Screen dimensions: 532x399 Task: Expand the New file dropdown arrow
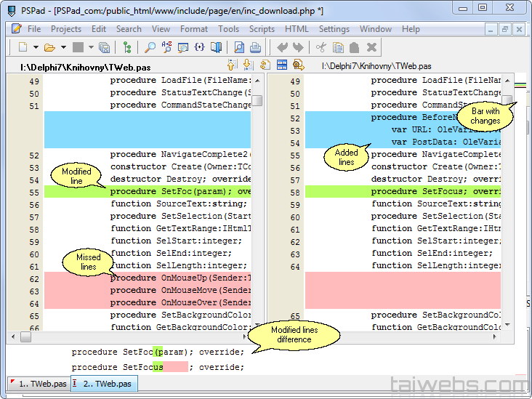35,48
